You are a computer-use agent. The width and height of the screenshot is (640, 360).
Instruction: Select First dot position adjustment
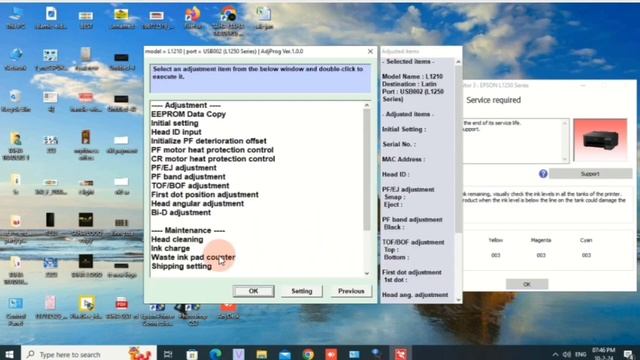point(204,195)
